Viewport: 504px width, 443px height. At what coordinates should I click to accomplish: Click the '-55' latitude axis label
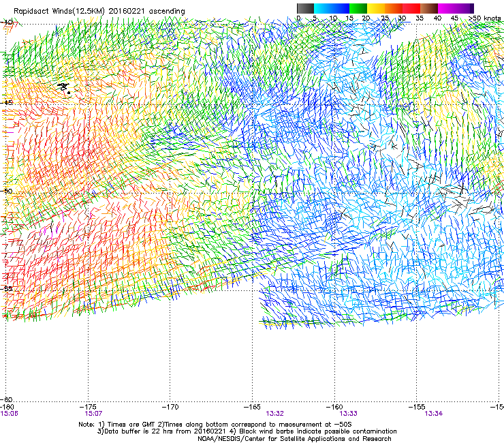point(7,288)
